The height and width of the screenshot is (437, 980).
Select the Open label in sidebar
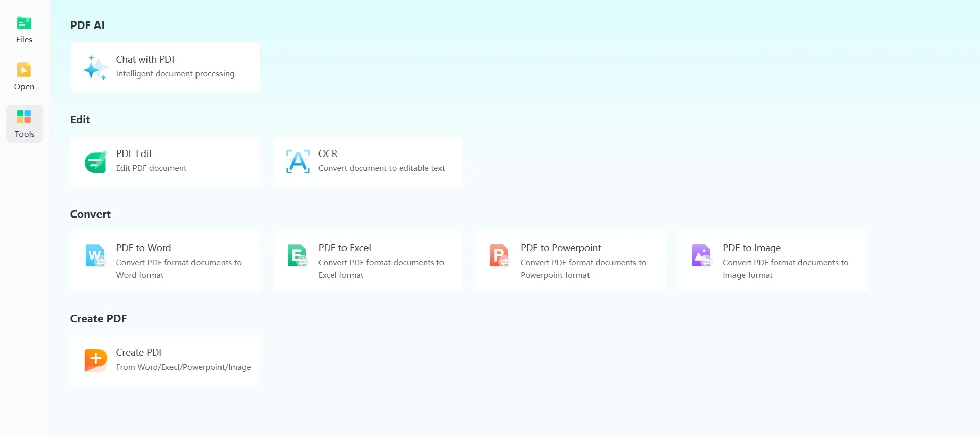pos(24,87)
